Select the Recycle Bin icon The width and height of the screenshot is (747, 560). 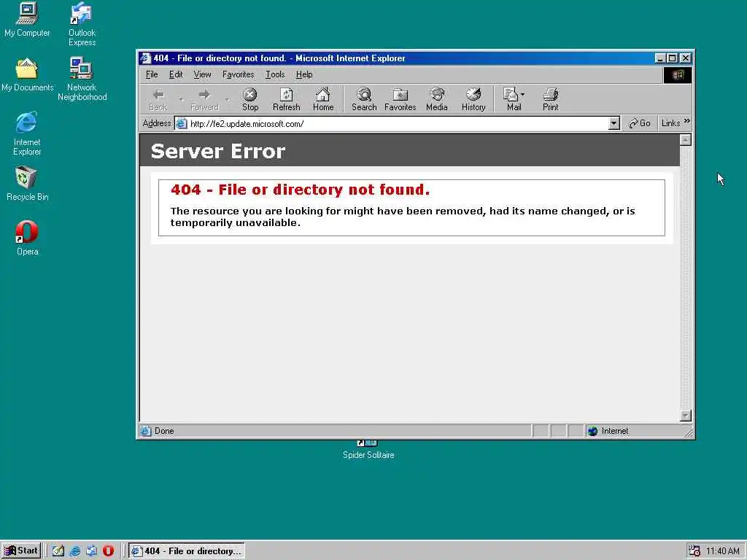click(x=27, y=184)
